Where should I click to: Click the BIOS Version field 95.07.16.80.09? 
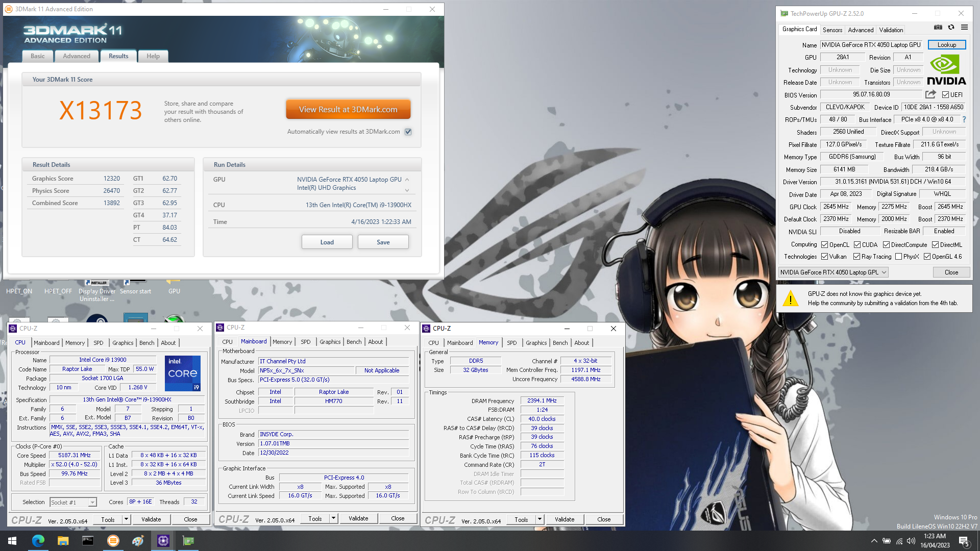(871, 94)
